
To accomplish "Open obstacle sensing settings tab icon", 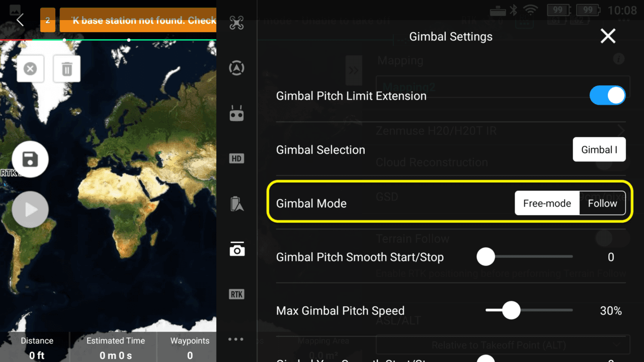I will pyautogui.click(x=236, y=68).
